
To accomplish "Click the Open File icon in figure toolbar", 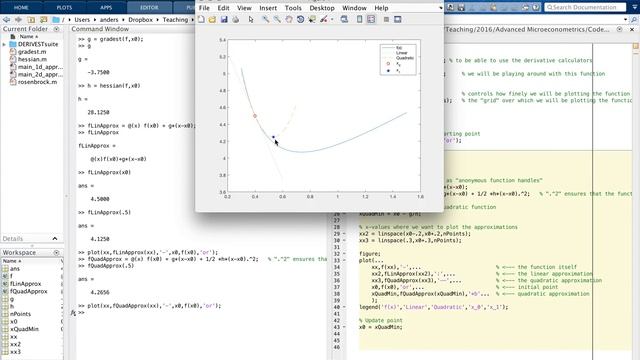I will coord(212,19).
